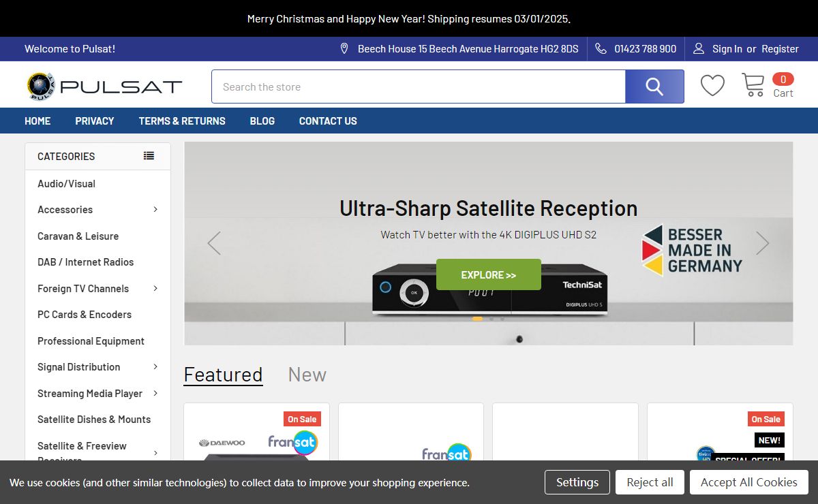This screenshot has height=504, width=818.
Task: Click the CATEGORIES heading
Action: pyautogui.click(x=66, y=156)
